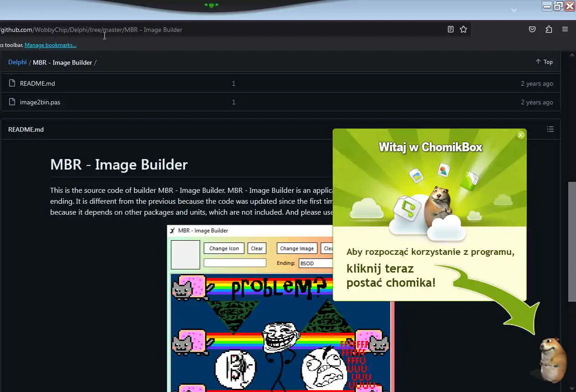Image resolution: width=576 pixels, height=392 pixels.
Task: Open the image2bin.pas file
Action: (40, 102)
